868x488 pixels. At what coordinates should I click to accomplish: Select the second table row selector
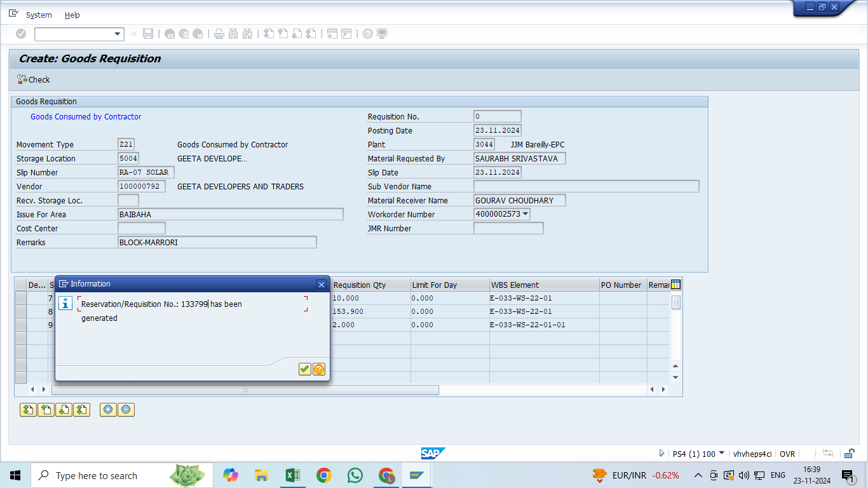click(21, 311)
